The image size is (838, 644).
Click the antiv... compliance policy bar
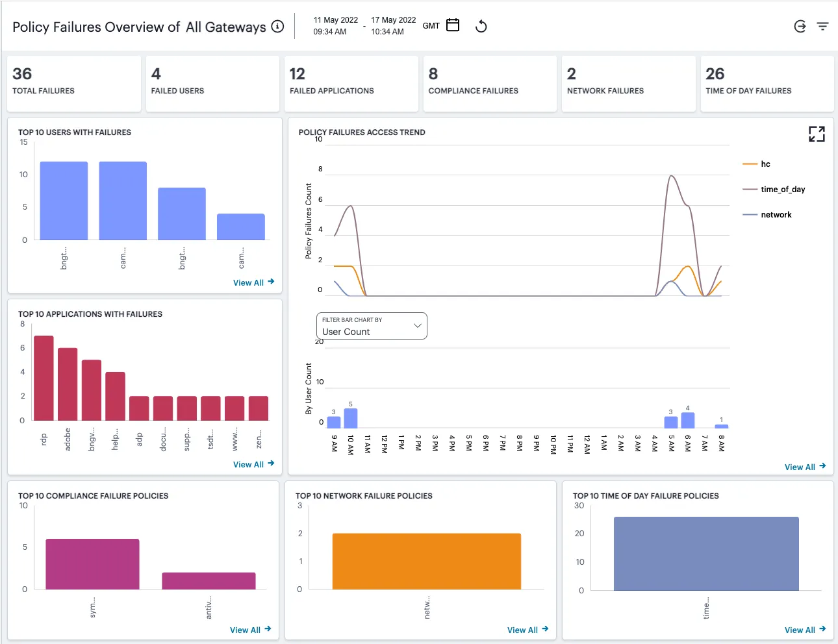click(x=209, y=581)
